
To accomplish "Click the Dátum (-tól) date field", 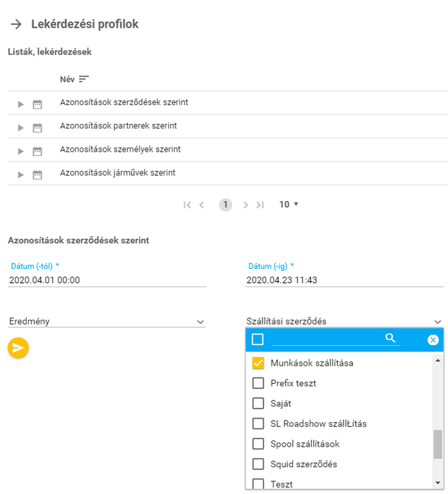I will (x=107, y=280).
